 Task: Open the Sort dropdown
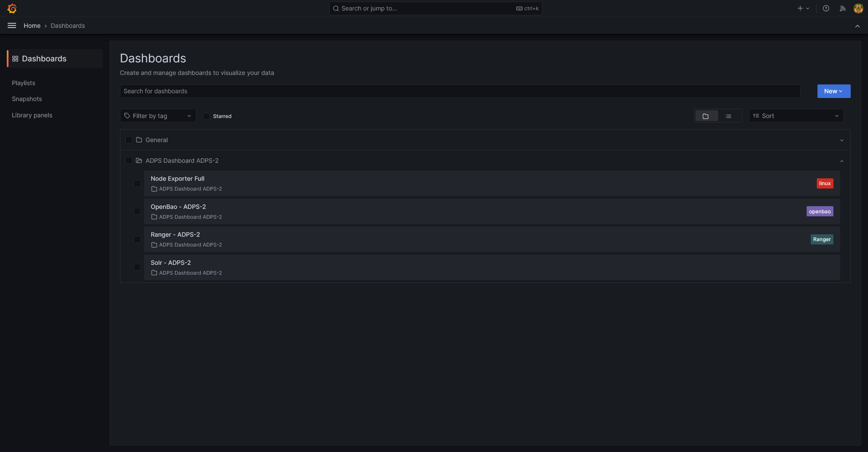(795, 116)
